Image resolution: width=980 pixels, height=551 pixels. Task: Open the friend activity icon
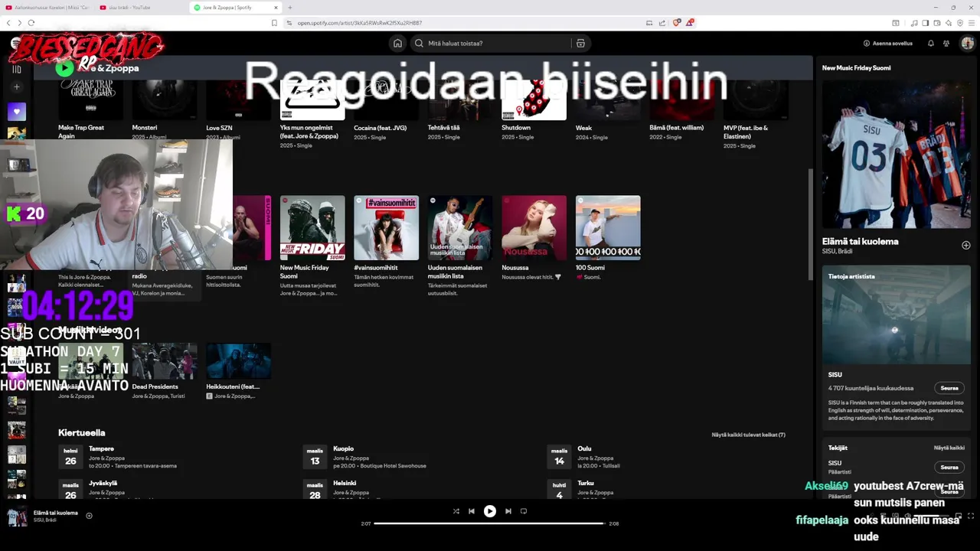point(947,44)
